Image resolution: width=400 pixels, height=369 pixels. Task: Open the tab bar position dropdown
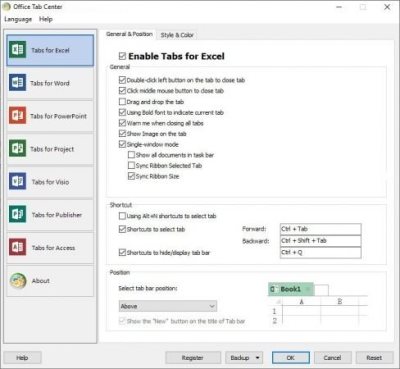(x=168, y=306)
